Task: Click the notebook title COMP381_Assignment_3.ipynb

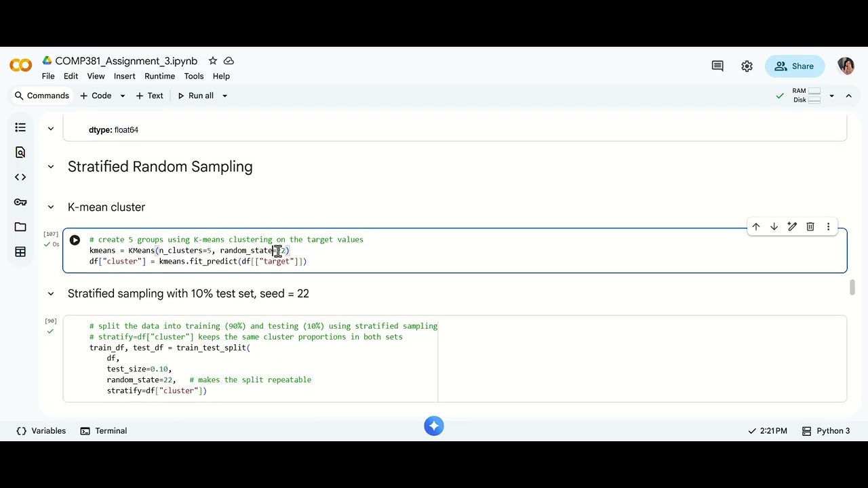Action: coord(126,61)
